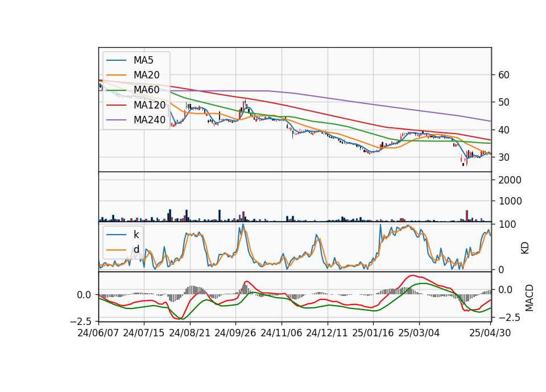Viewport: 546px width, 392px height.
Task: Click the MA240 legend label
Action: pos(150,120)
